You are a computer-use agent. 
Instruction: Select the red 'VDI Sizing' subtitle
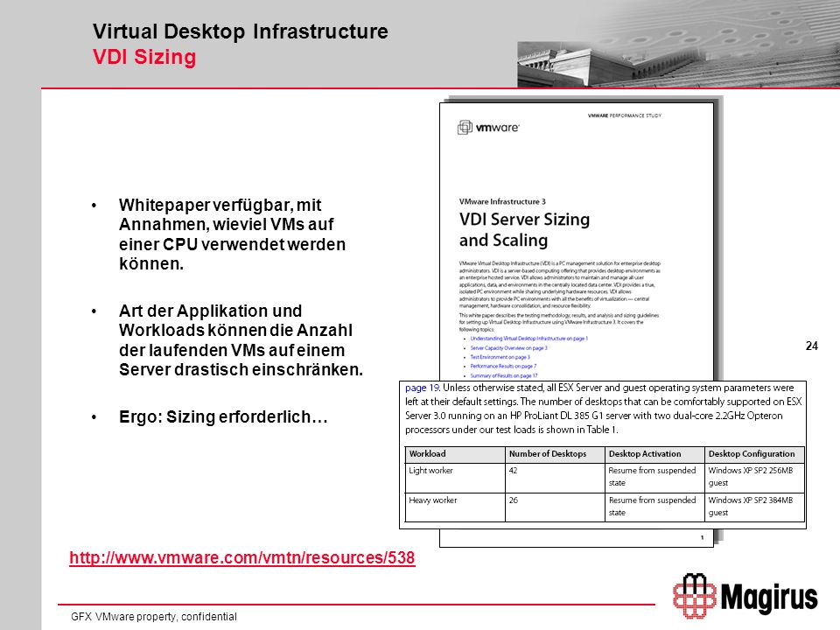[x=144, y=57]
